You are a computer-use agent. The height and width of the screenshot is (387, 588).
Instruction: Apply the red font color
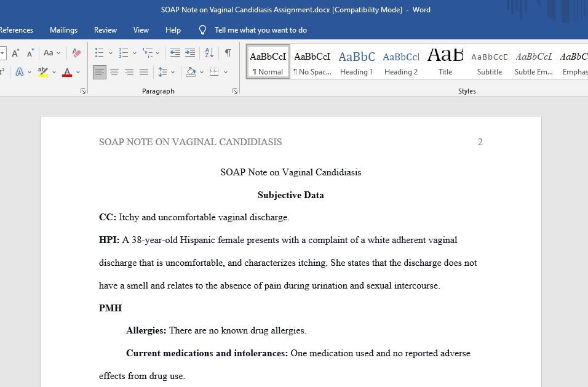67,72
